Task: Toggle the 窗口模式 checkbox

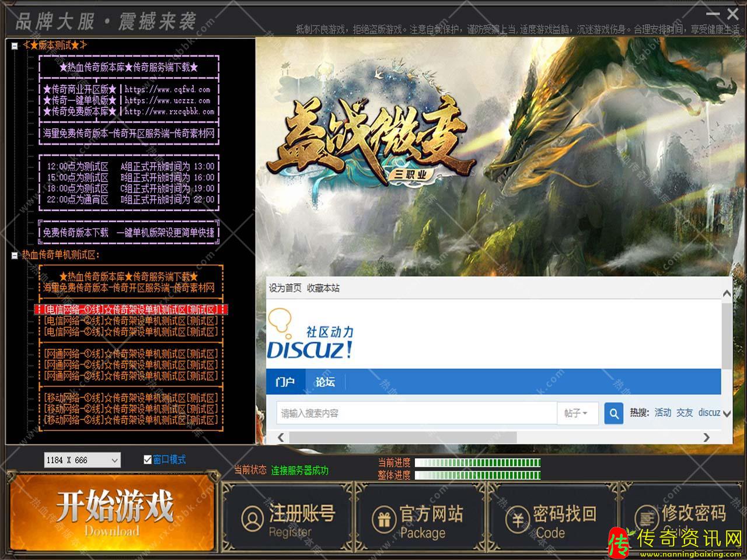Action: [x=148, y=460]
